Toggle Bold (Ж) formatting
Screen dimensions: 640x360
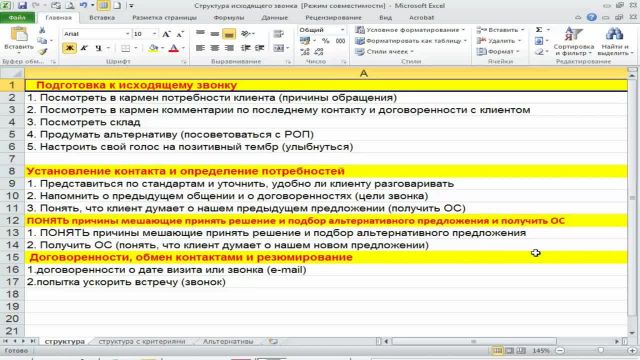(69, 48)
